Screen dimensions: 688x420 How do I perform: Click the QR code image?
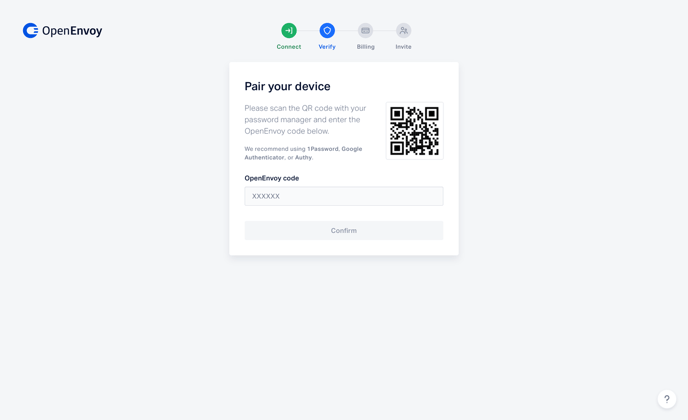(x=414, y=131)
